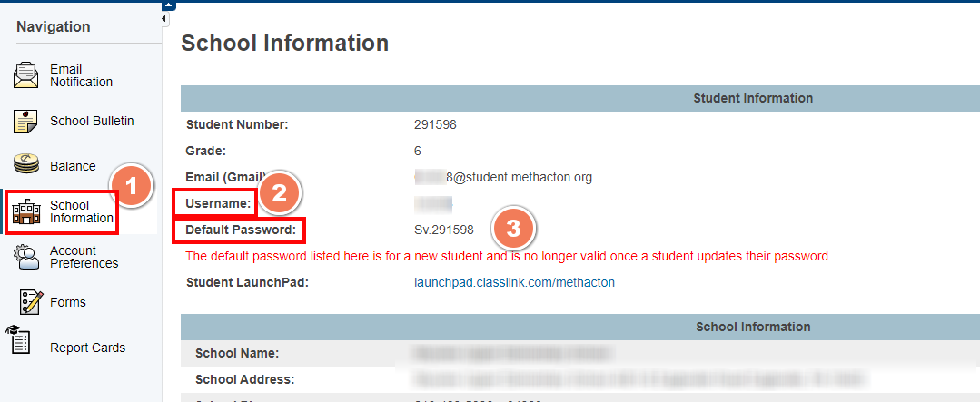This screenshot has height=402, width=980.
Task: Open the Account Preferences gear icon
Action: (x=26, y=257)
